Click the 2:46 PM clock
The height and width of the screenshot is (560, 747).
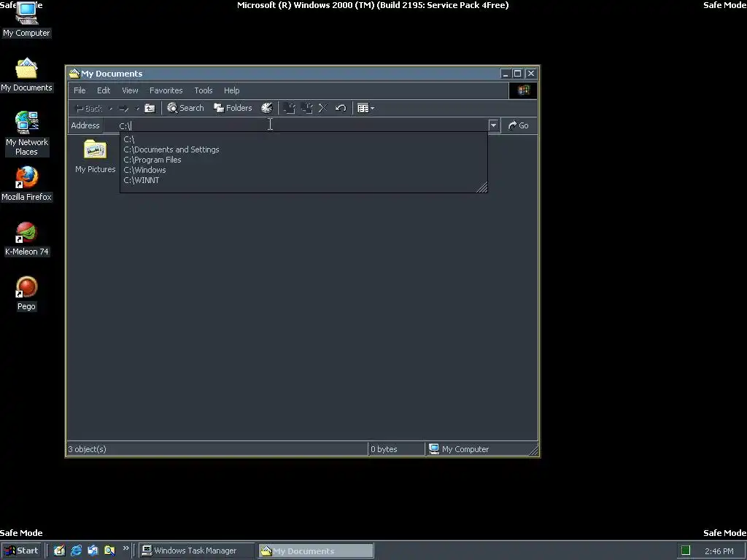tap(719, 551)
